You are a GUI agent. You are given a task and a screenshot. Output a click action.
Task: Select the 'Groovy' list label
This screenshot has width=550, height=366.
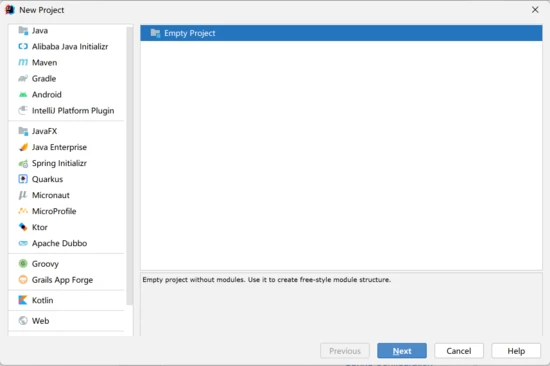45,264
